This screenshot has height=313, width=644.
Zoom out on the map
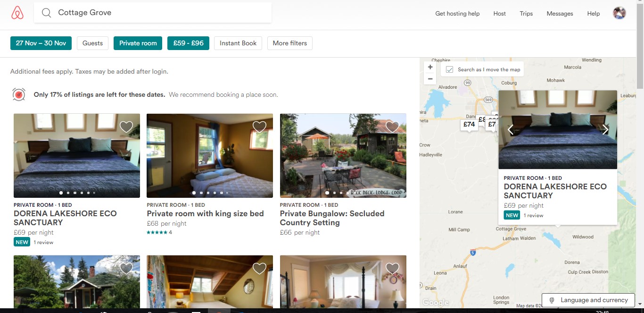430,79
